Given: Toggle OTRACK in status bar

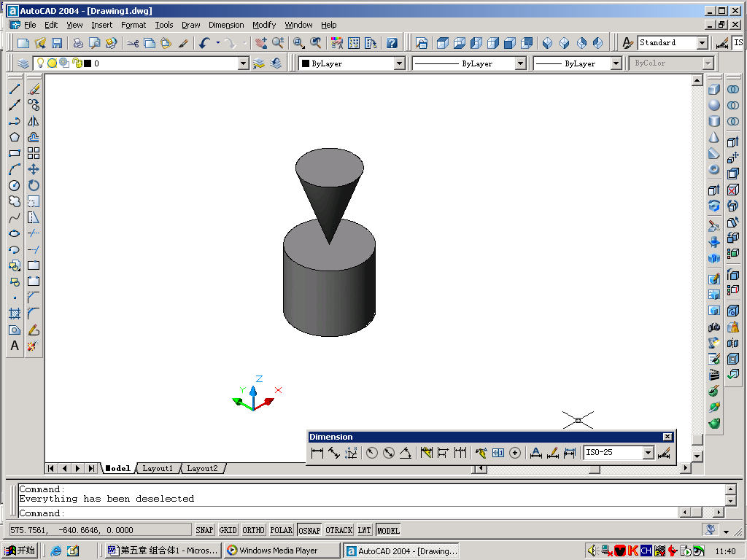Looking at the screenshot, I should pos(338,530).
